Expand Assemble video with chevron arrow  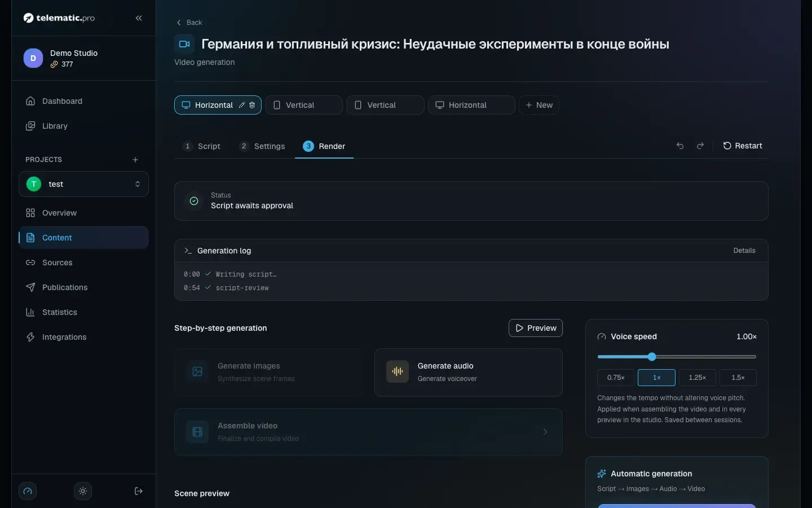point(545,432)
